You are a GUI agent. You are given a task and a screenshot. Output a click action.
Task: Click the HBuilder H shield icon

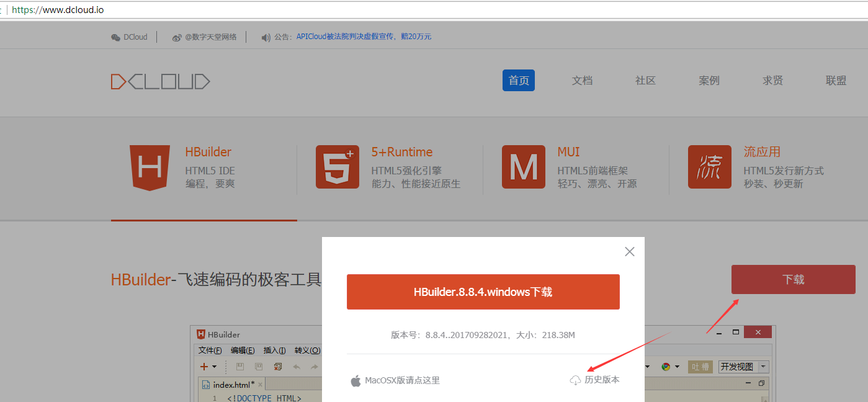[150, 167]
